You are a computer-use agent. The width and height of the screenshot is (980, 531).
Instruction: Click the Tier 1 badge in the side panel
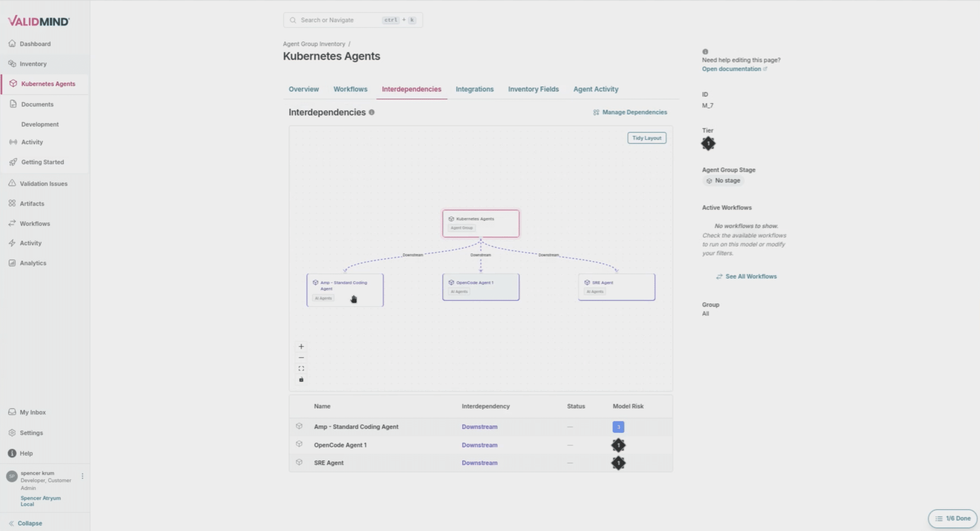[x=708, y=143]
